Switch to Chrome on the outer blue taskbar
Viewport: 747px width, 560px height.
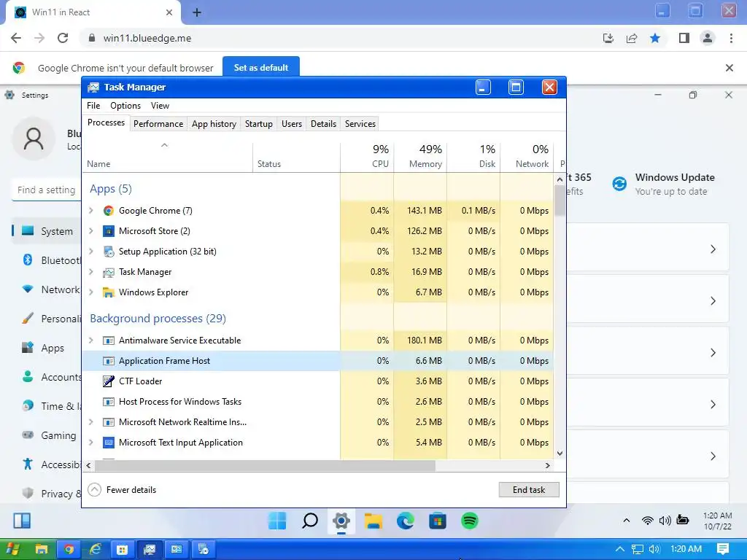[x=69, y=550]
